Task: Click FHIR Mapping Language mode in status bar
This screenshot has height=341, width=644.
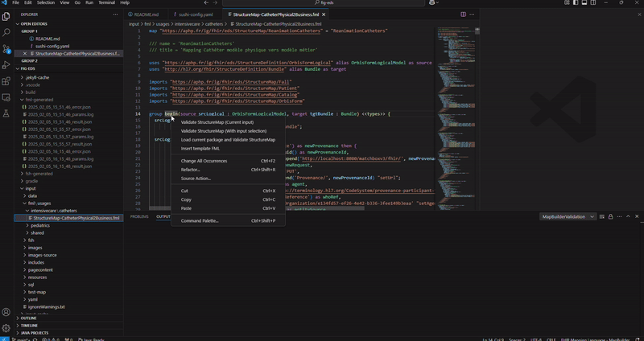Action: [595, 339]
